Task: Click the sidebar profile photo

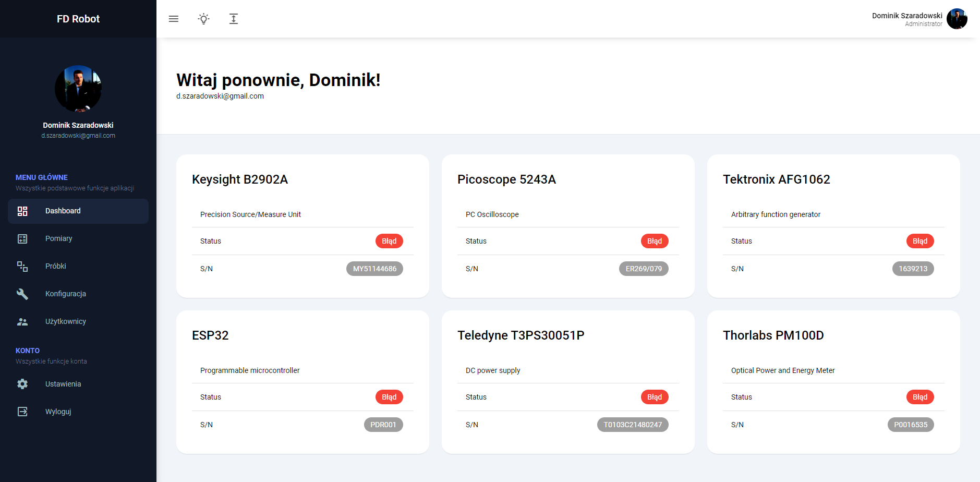Action: (x=78, y=89)
